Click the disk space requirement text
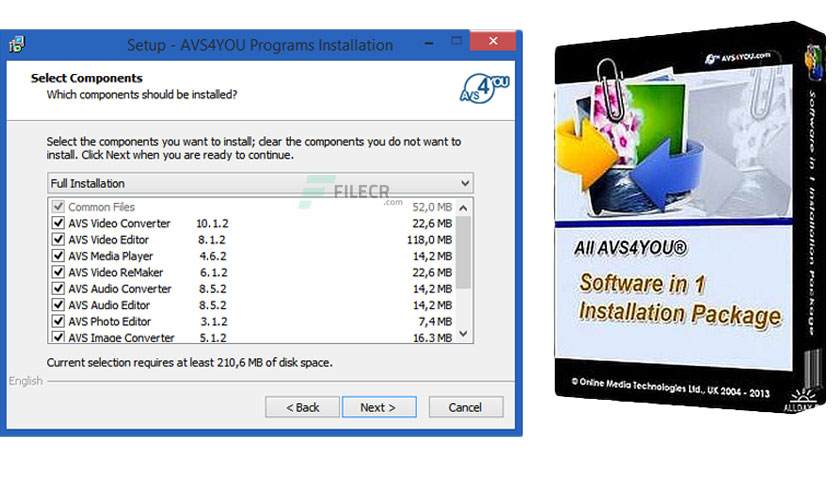The width and height of the screenshot is (836, 484). 189,362
